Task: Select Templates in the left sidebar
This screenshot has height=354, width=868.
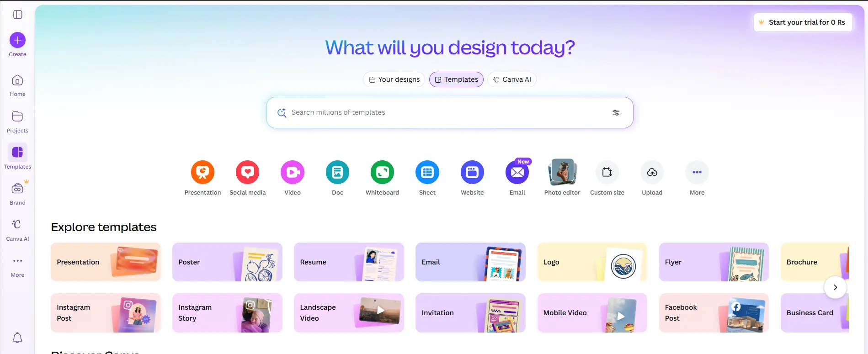Action: click(x=17, y=157)
